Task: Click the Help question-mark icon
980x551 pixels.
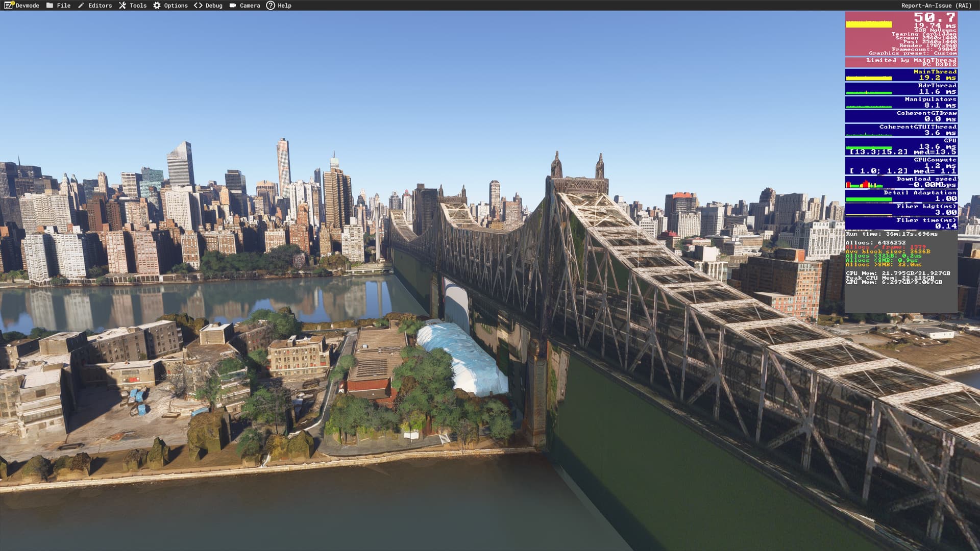Action: [x=271, y=5]
